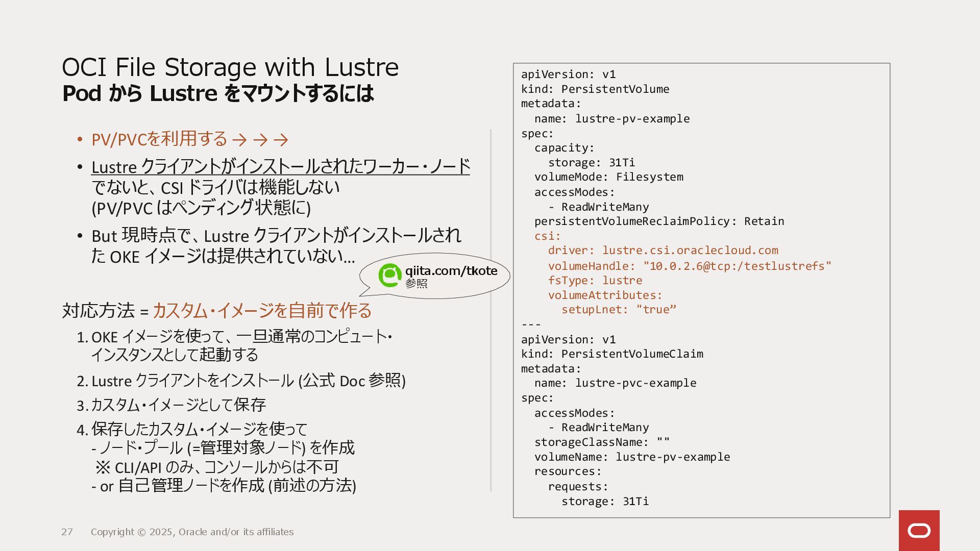Click the subtitle Pod から Lustre をマウントするには
Viewport: 980px width, 551px height.
pos(218,94)
